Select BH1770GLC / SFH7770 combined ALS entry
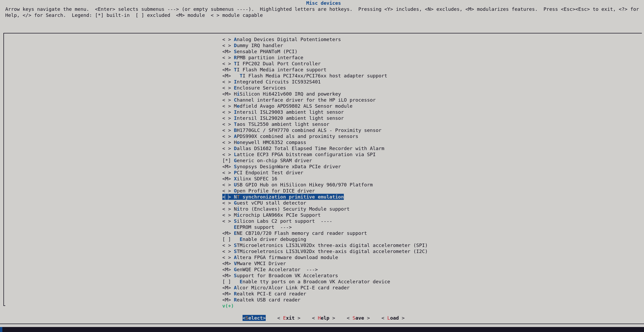Screen dimensions: 644x332 302,130
